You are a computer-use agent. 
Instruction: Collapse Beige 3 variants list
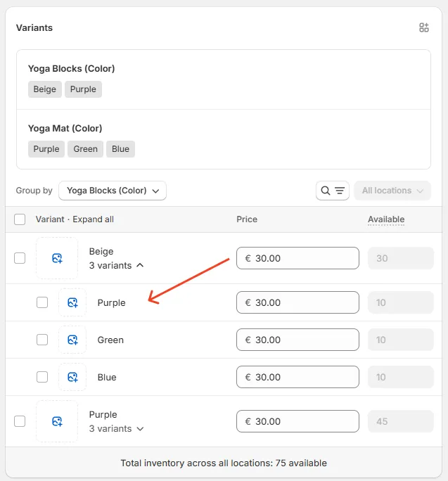(116, 265)
